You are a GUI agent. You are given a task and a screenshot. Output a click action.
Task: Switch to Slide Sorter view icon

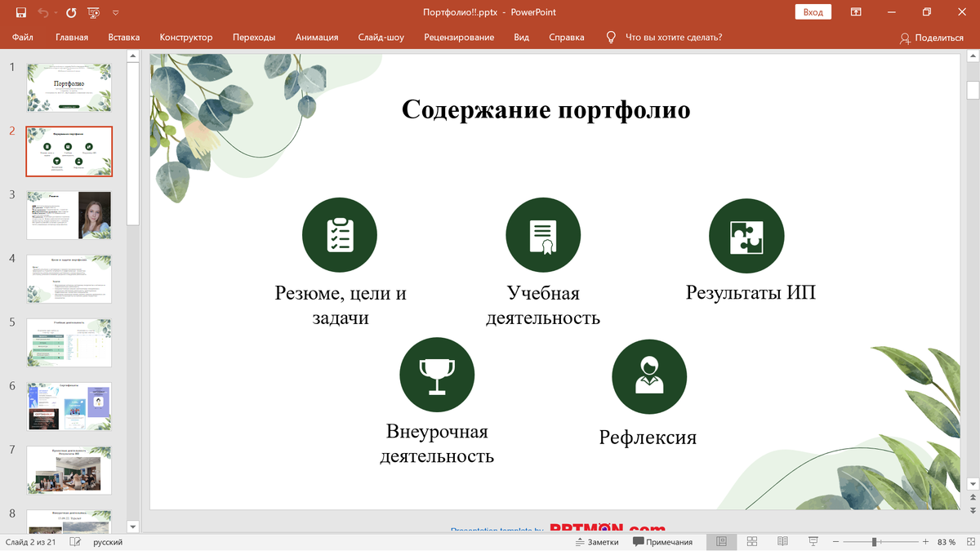[x=752, y=542]
